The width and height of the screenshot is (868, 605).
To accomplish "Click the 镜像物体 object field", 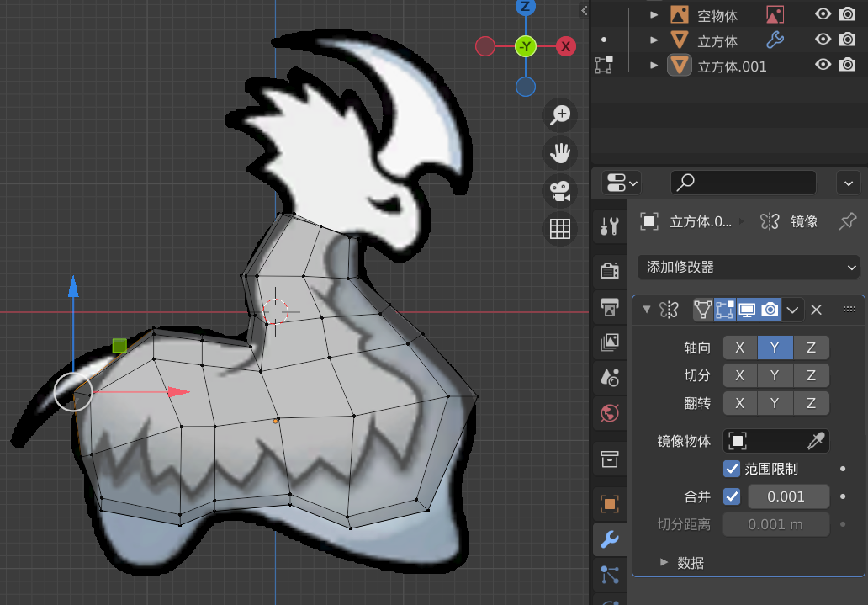I will coord(776,441).
